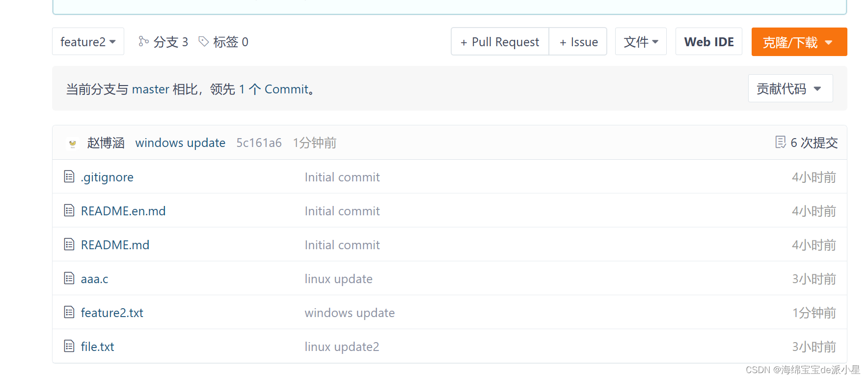Open the latest 'windows update' commit message
This screenshot has width=868, height=379.
click(180, 143)
